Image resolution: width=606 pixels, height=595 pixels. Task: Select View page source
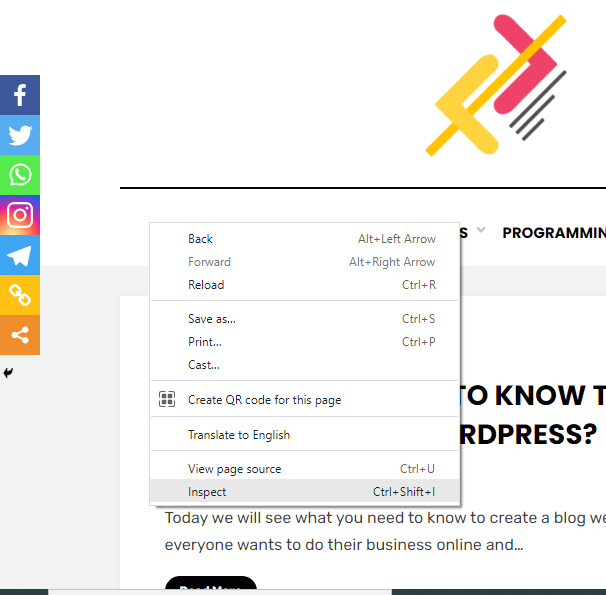tap(305, 469)
